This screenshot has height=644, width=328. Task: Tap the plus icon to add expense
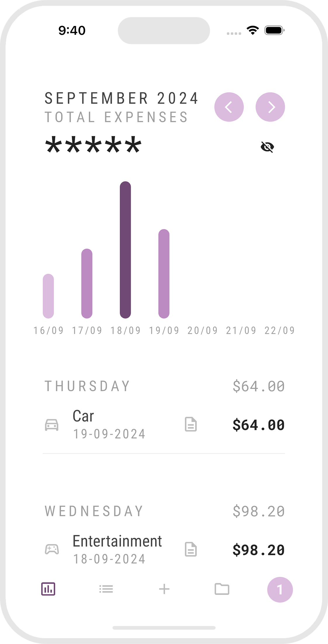point(164,589)
